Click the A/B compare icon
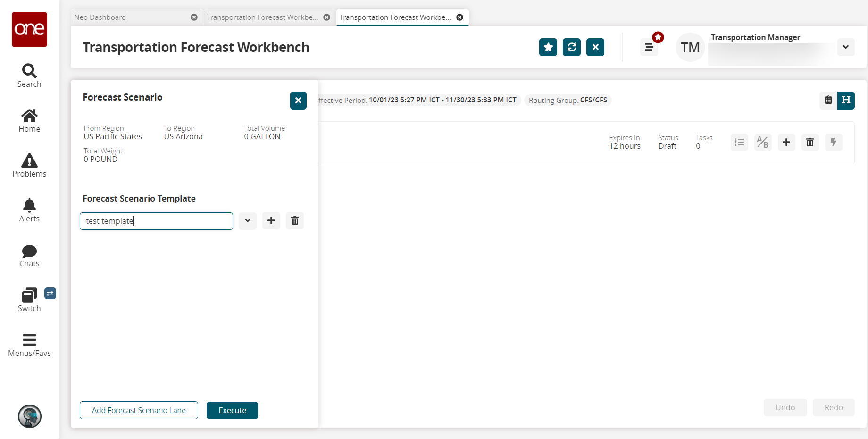The height and width of the screenshot is (439, 868). click(763, 142)
